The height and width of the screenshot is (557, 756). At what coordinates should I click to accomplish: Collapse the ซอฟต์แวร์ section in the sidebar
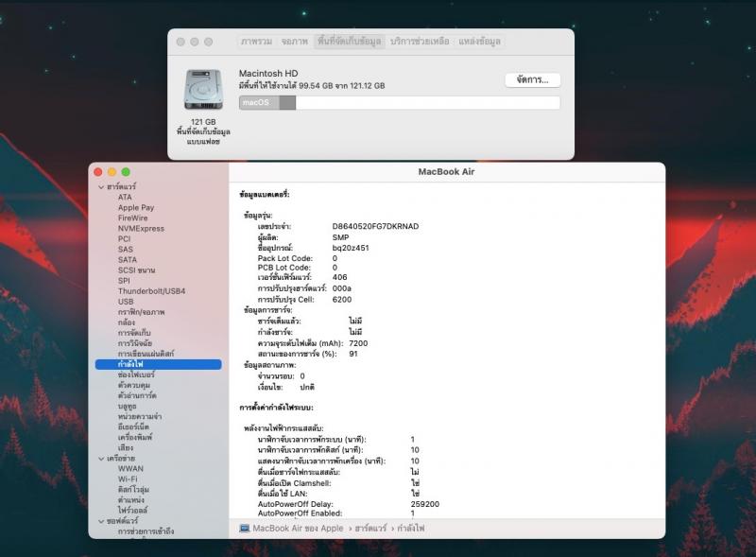(101, 521)
